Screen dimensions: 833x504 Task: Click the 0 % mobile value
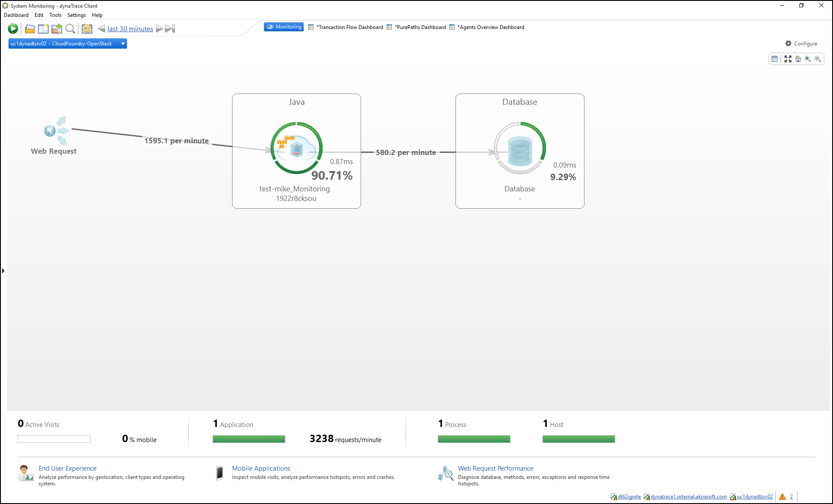[139, 439]
